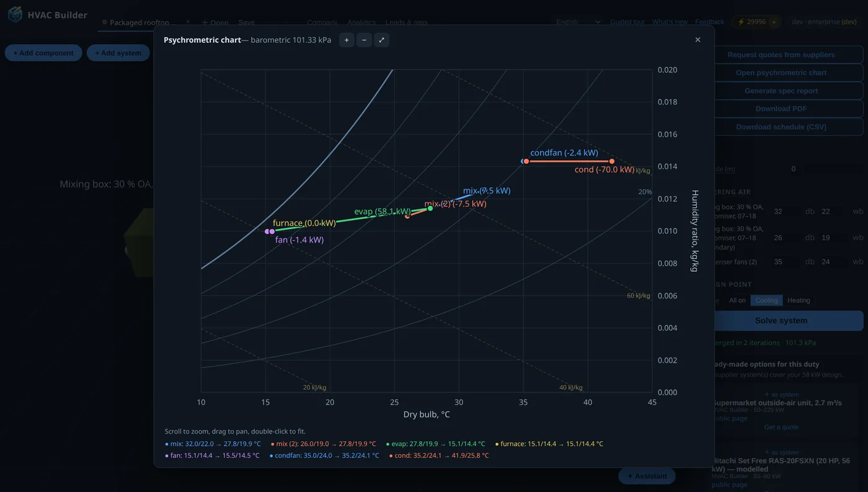The height and width of the screenshot is (492, 868).
Task: Click the furnace legend entry 15.1/14.4
Action: coord(549,444)
